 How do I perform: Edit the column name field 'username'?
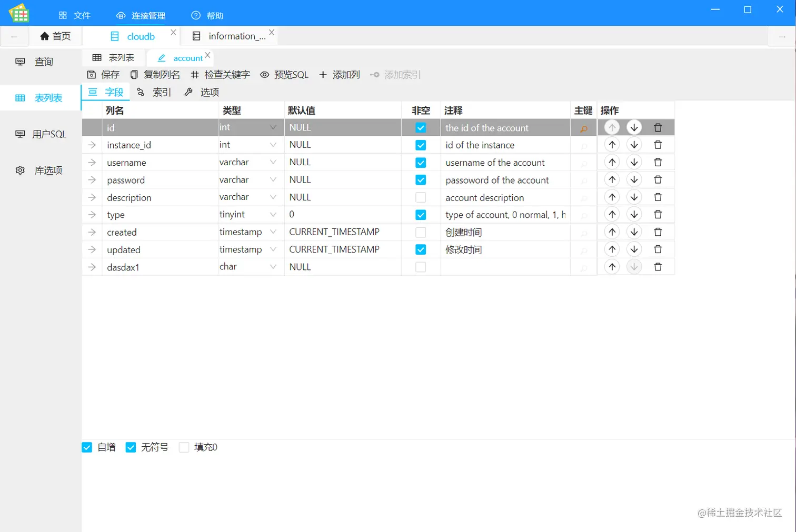(160, 163)
